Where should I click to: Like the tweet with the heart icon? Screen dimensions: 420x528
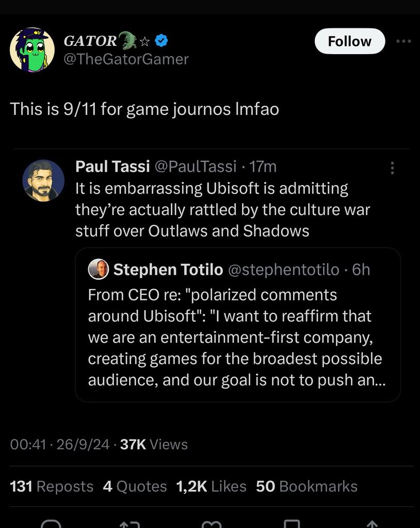(211, 523)
